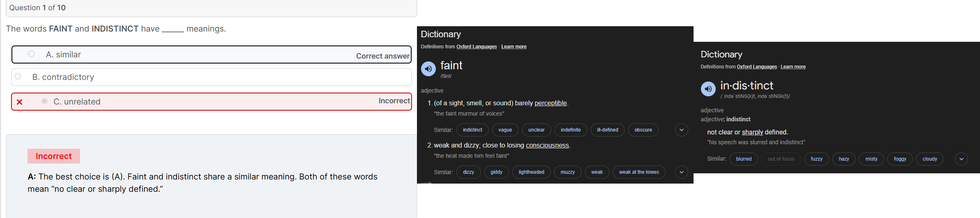Viewport: 980px width, 218px height.
Task: Open Learn more link in faint dictionary
Action: pos(514,47)
